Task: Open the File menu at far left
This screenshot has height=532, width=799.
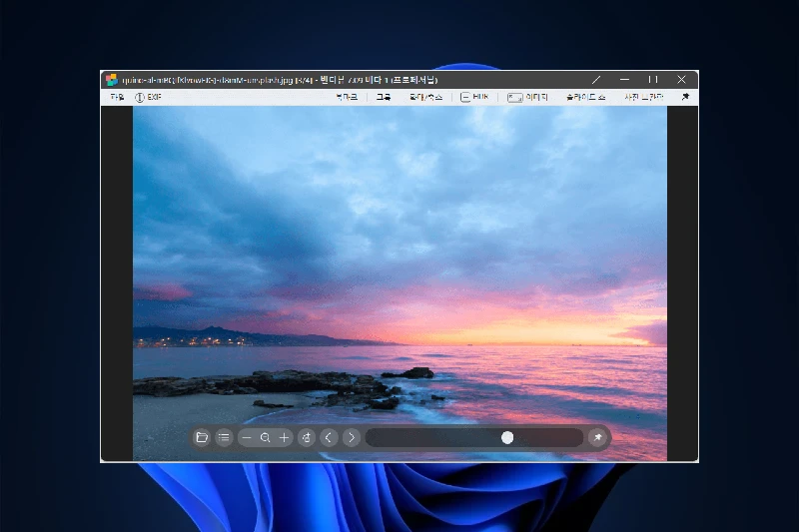Action: [117, 97]
